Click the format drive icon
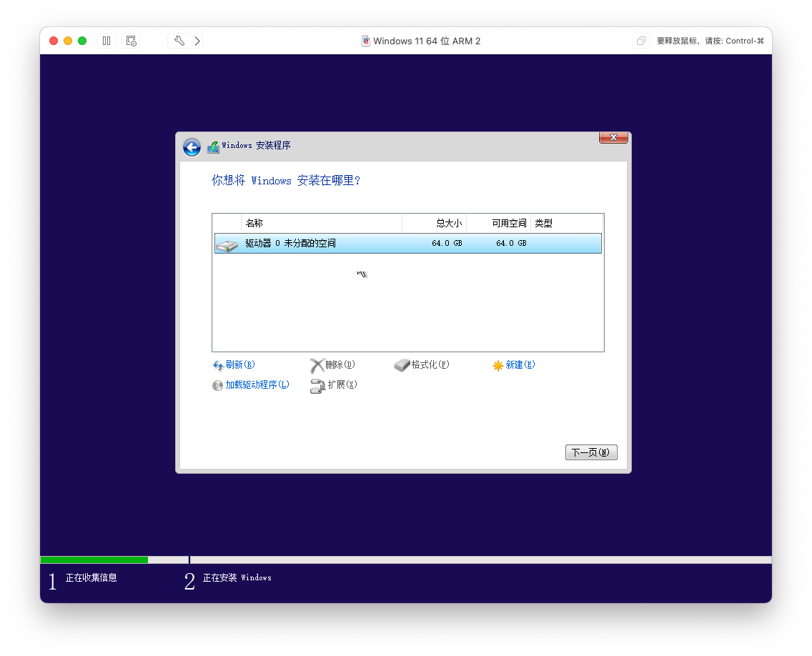The height and width of the screenshot is (656, 812). coord(402,366)
